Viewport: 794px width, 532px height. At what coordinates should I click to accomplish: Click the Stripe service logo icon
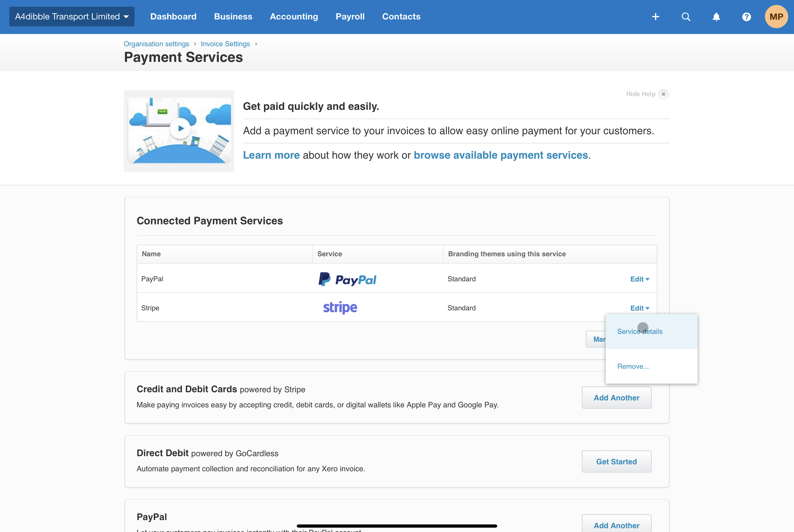[340, 308]
